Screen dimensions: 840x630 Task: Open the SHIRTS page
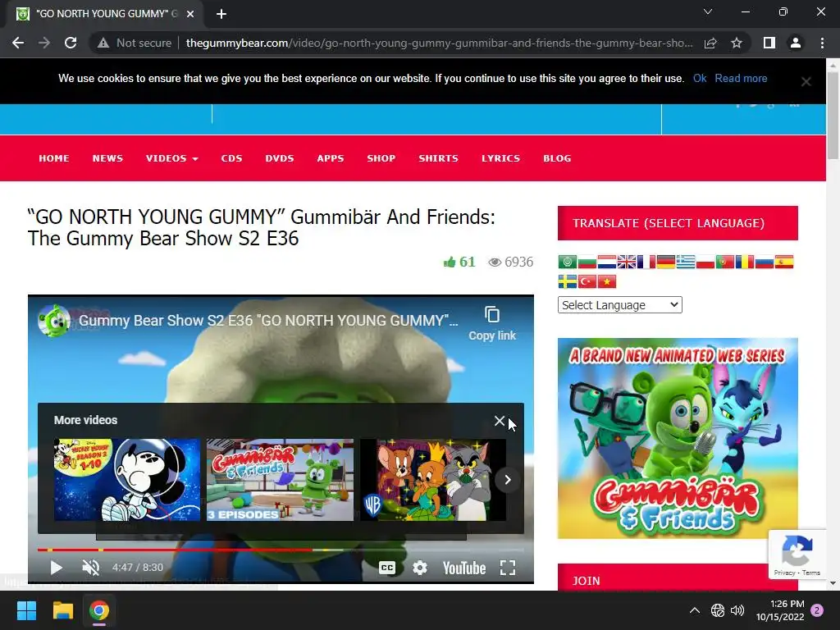click(438, 158)
